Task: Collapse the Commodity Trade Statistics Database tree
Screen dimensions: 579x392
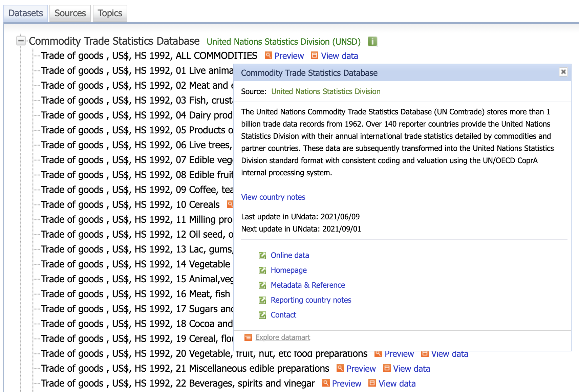Action: tap(21, 41)
